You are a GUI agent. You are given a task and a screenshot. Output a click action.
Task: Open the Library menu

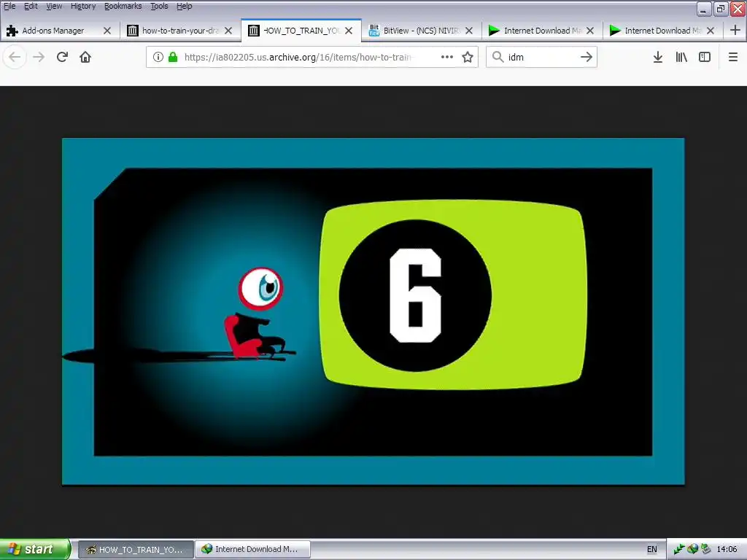[x=681, y=57]
